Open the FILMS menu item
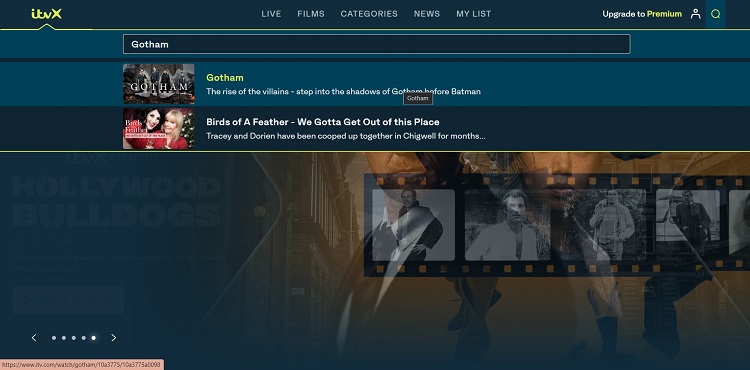750x370 pixels. (311, 14)
